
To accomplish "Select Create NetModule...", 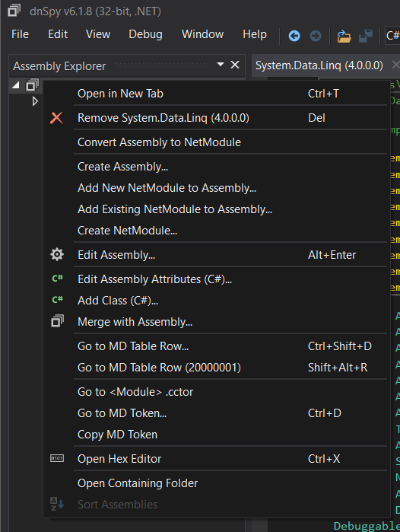I will [215, 231].
